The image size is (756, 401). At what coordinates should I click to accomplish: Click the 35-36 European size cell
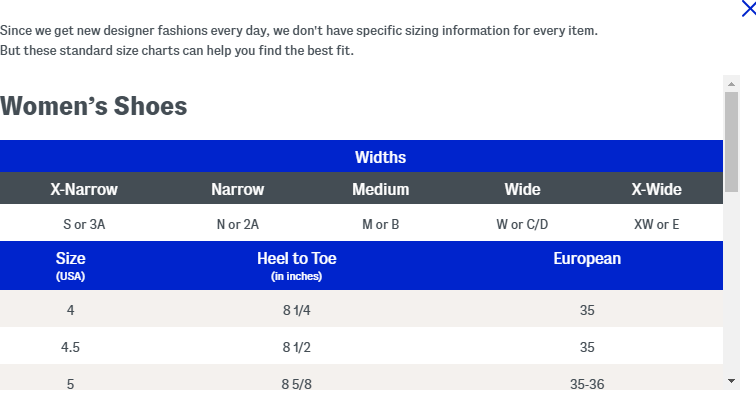587,383
